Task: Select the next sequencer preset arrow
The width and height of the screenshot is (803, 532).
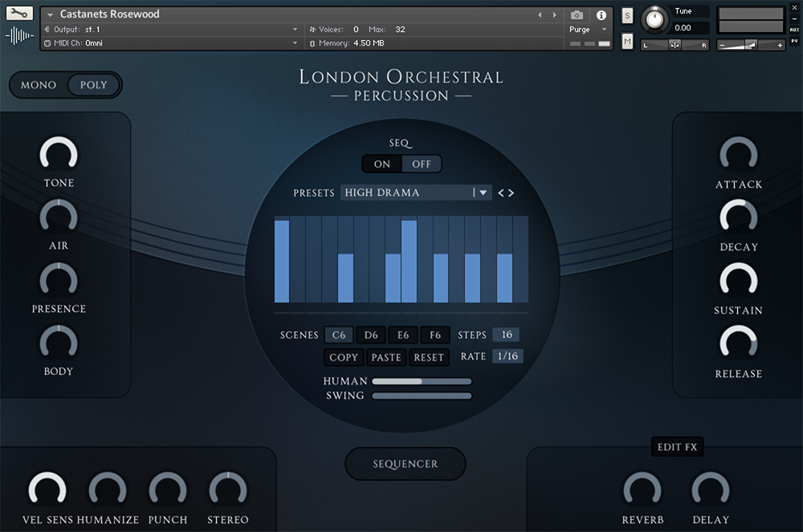Action: click(511, 193)
